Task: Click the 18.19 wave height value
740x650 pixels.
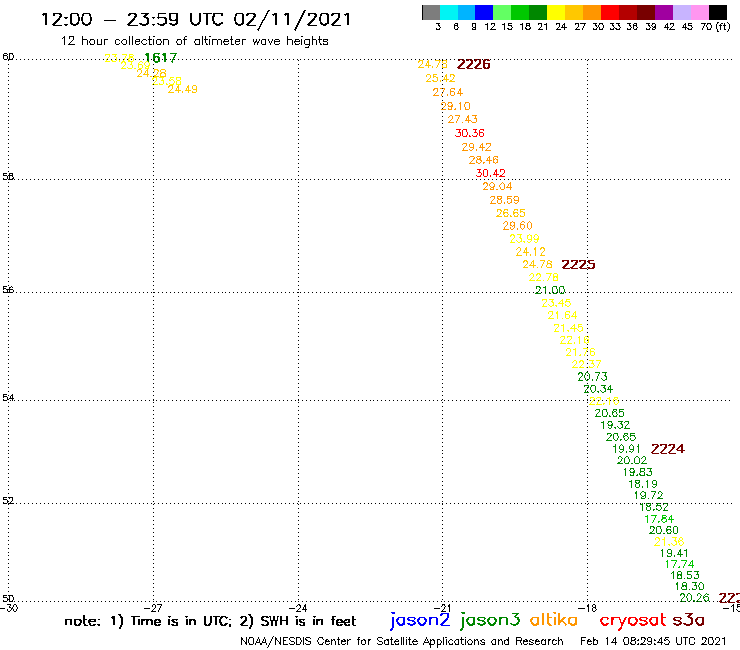Action: pos(643,484)
